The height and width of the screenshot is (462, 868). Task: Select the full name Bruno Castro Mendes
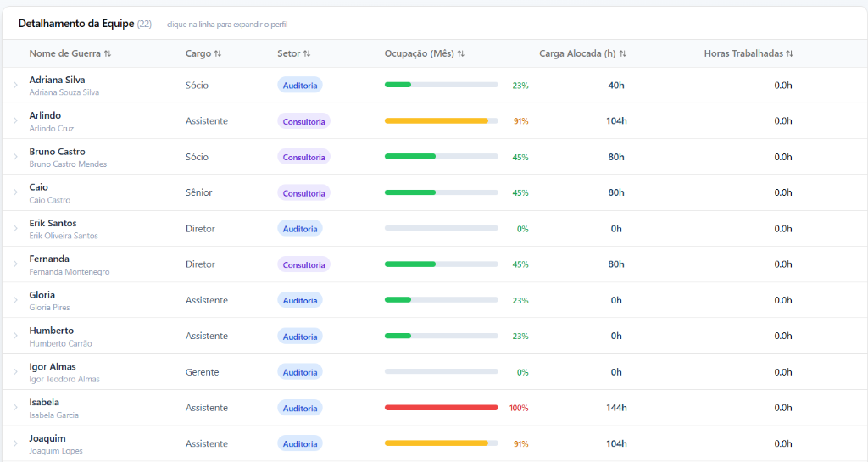[68, 164]
